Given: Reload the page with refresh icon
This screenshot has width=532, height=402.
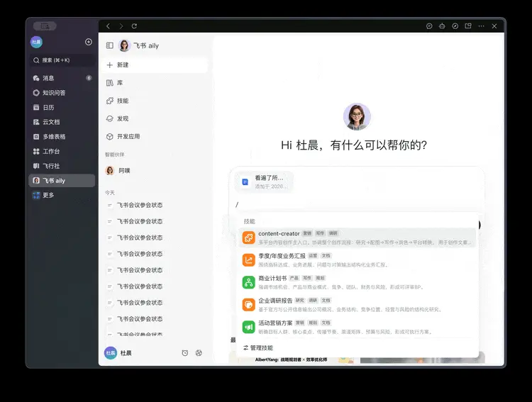Looking at the screenshot, I should [x=134, y=26].
